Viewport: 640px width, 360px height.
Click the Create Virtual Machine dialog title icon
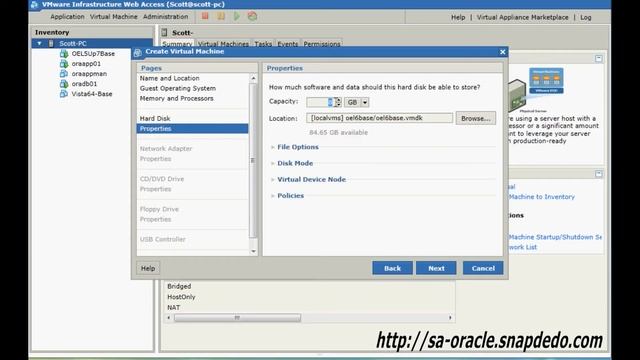138,52
